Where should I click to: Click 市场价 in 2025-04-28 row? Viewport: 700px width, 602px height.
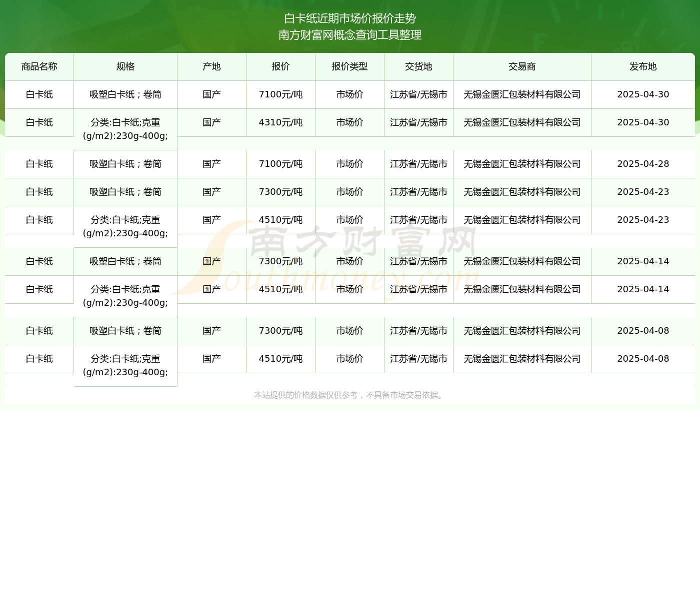click(349, 164)
